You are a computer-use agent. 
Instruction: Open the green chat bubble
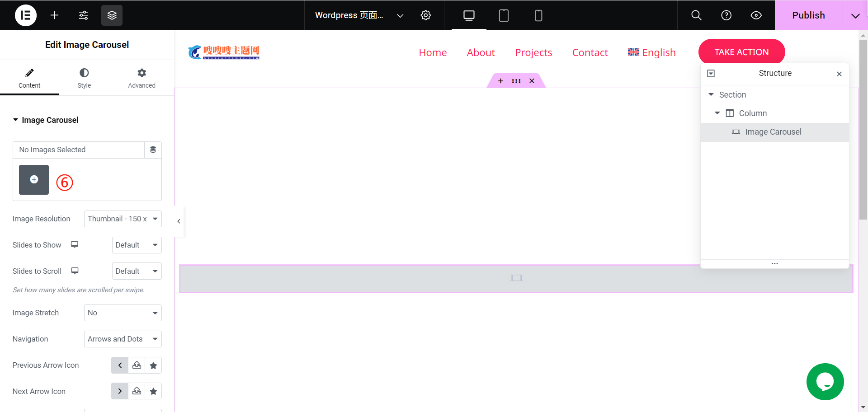[x=825, y=382]
